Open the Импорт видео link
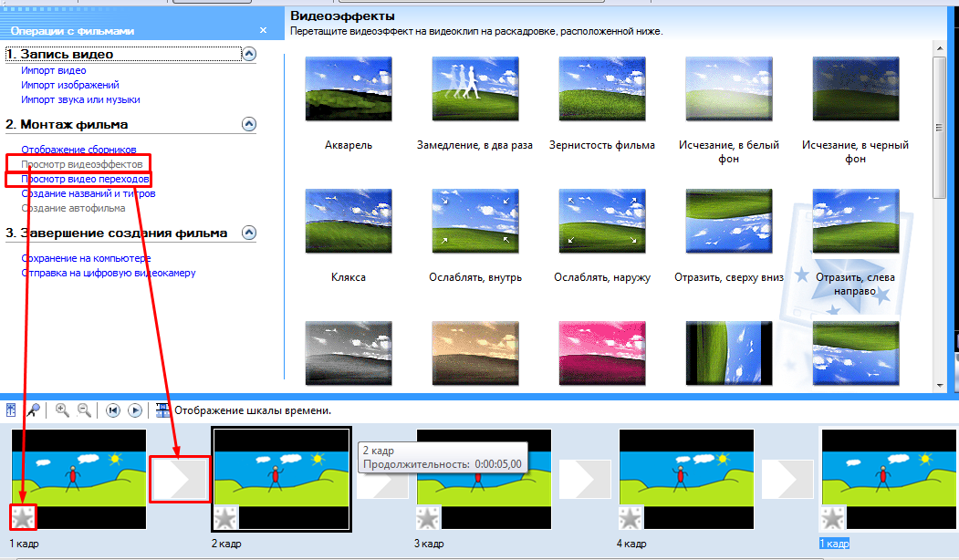959x560 pixels. (x=54, y=70)
